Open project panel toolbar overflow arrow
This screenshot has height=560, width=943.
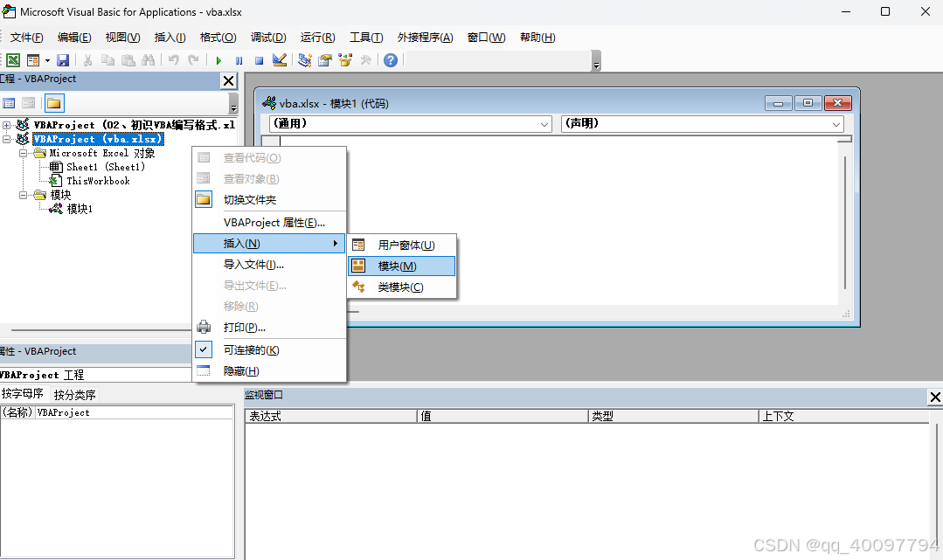point(233,103)
